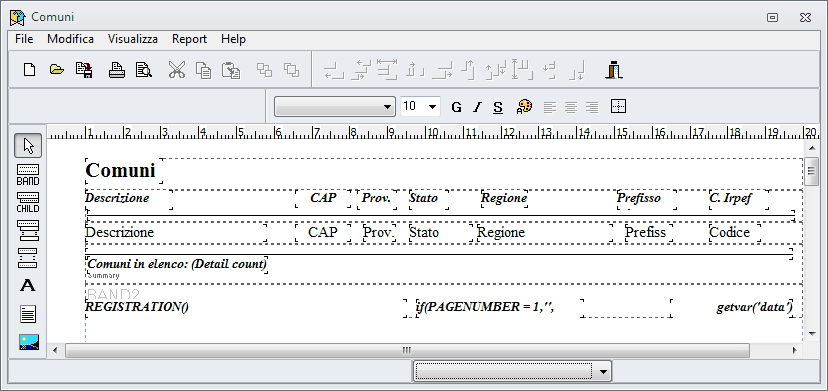Open a report file via folder icon

[x=57, y=70]
